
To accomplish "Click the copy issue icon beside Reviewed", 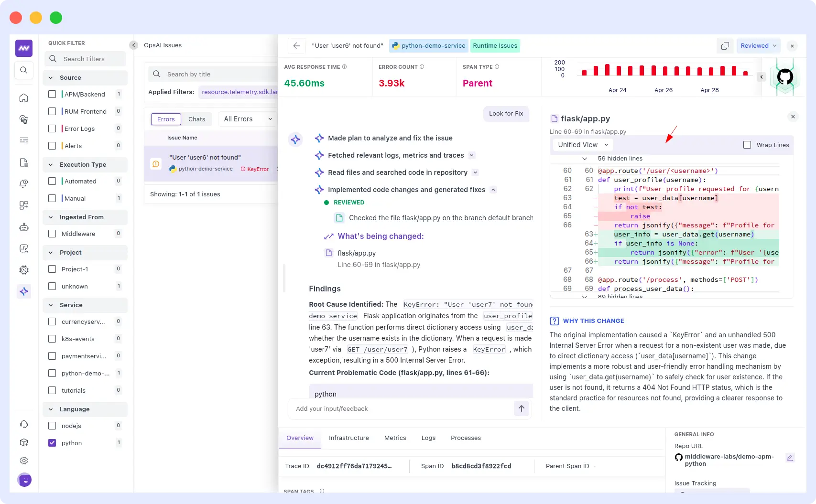I will (x=725, y=45).
